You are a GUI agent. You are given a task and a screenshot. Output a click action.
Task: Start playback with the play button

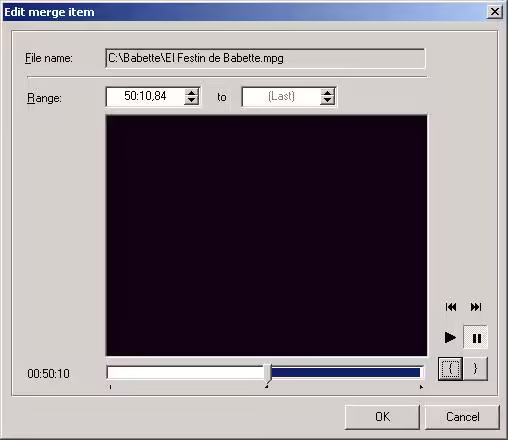click(x=450, y=337)
